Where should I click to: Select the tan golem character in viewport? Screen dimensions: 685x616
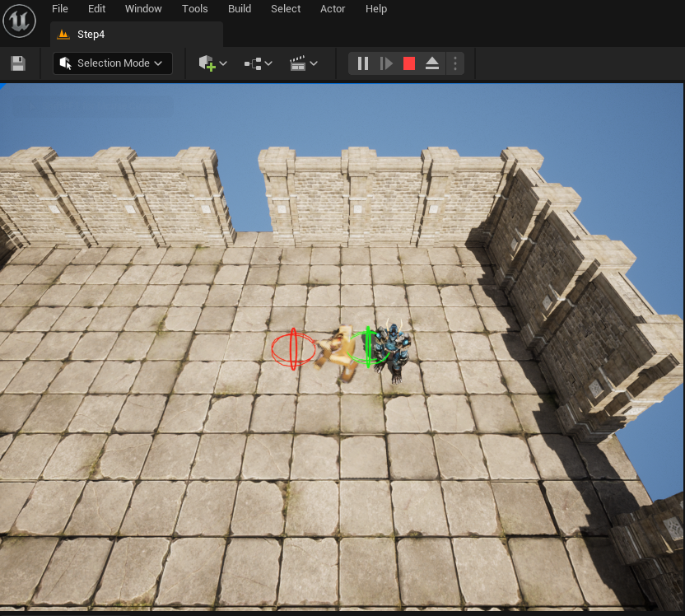pyautogui.click(x=338, y=353)
